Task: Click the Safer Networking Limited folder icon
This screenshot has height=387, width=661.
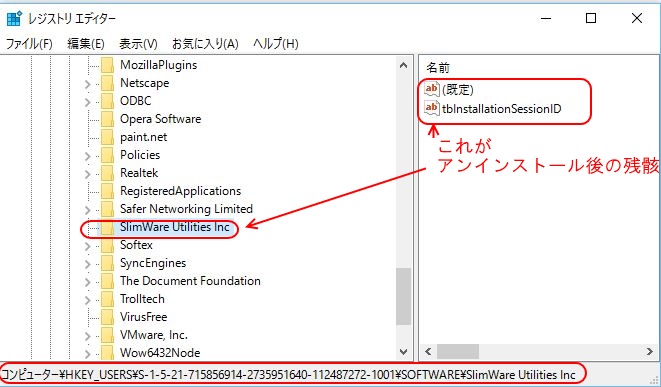Action: point(107,209)
